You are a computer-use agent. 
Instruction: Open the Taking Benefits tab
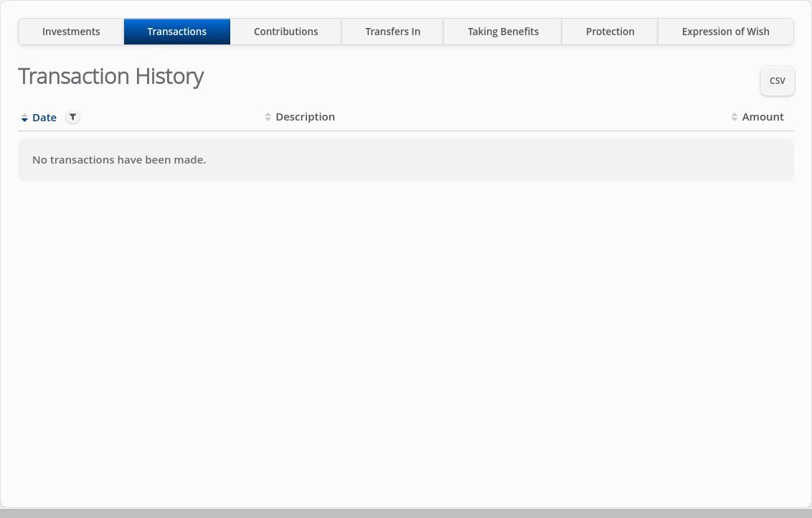[503, 32]
